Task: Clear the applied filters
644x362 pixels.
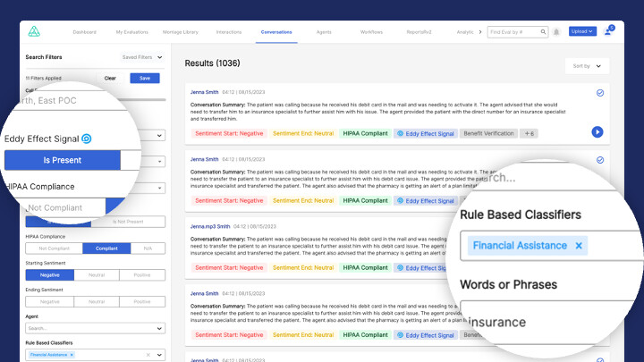Action: click(x=110, y=78)
